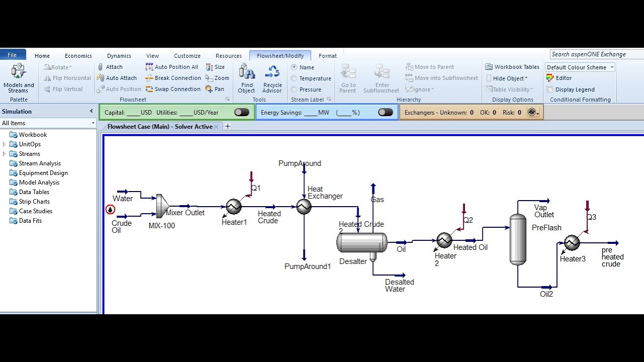
Task: Click Break Connection
Action: pyautogui.click(x=173, y=78)
